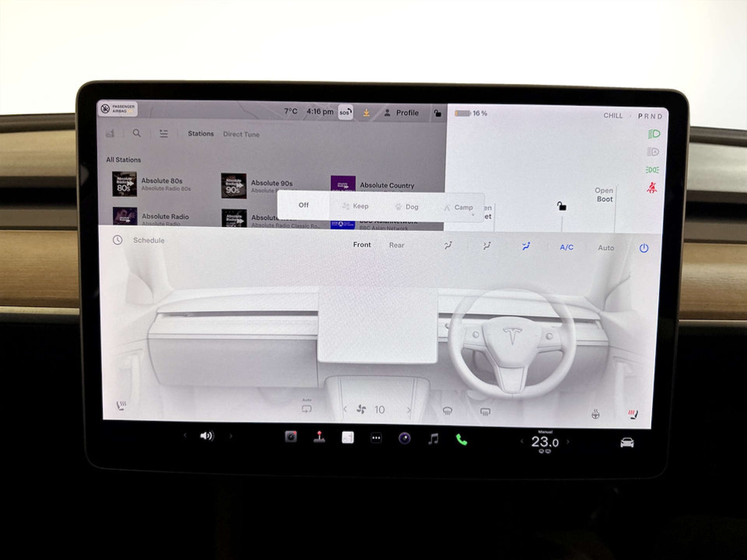
Task: Open the stations filter options
Action: tap(163, 133)
